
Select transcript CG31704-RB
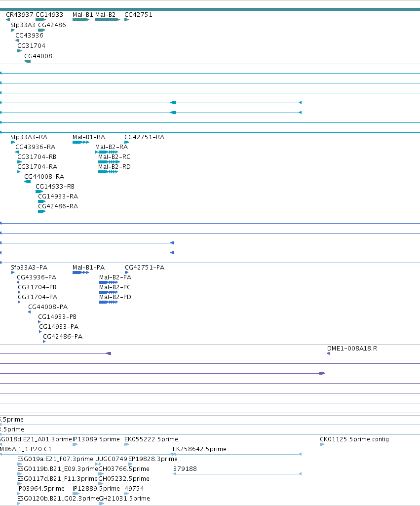[37, 157]
